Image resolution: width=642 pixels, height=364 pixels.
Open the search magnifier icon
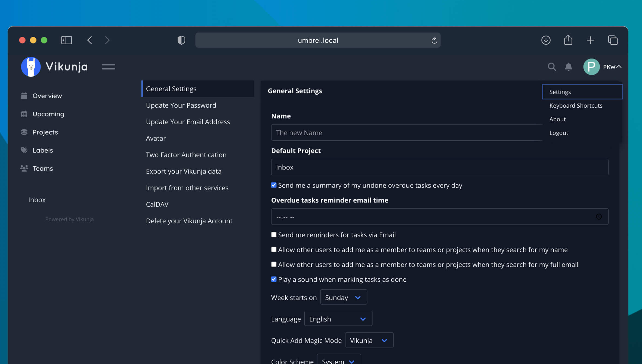click(x=552, y=67)
